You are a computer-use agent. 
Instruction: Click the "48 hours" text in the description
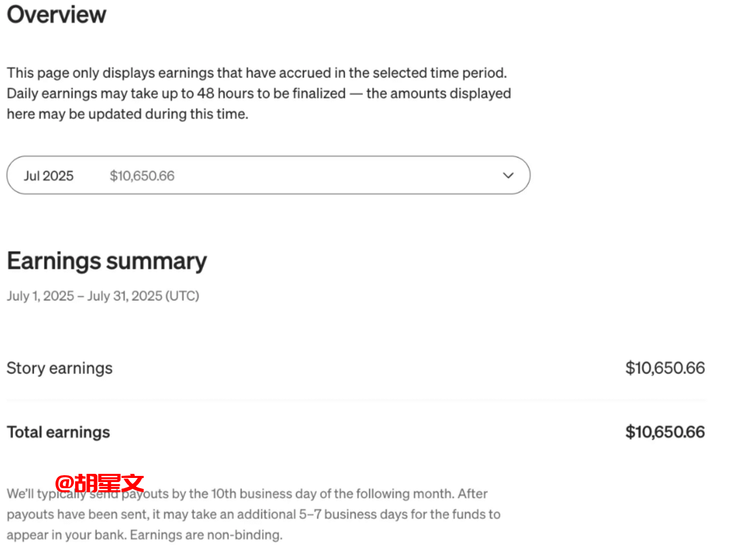(x=225, y=93)
